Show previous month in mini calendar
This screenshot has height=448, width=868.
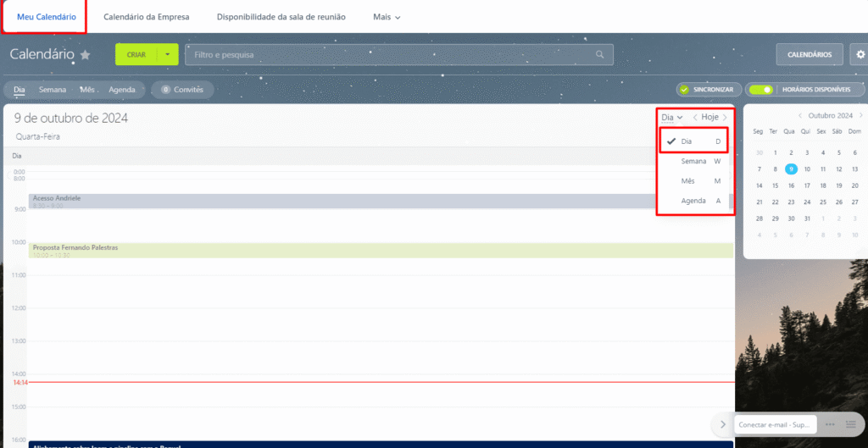[x=799, y=115]
